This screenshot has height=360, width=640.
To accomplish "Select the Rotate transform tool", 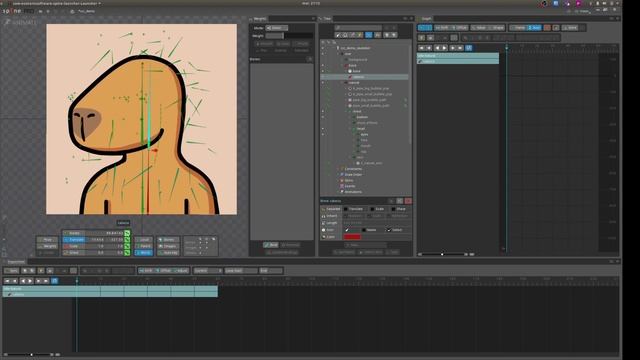I will click(x=73, y=233).
